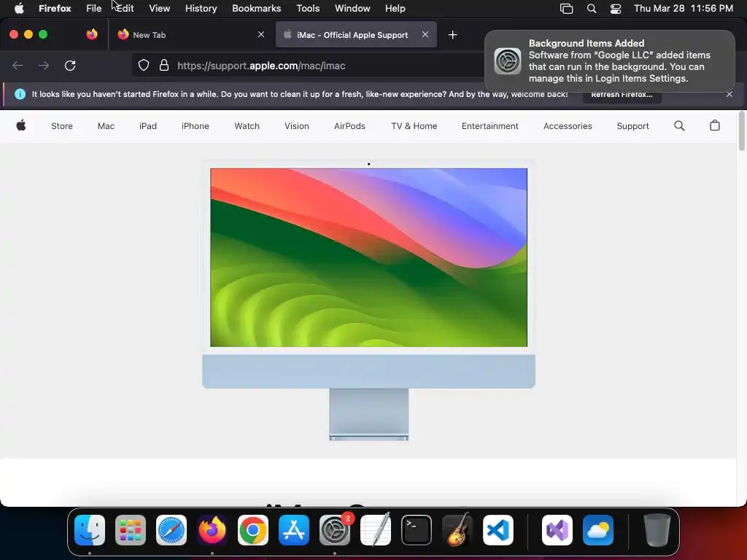Open Visual Studio (purple) from the Dock
This screenshot has height=560, width=747.
[557, 530]
